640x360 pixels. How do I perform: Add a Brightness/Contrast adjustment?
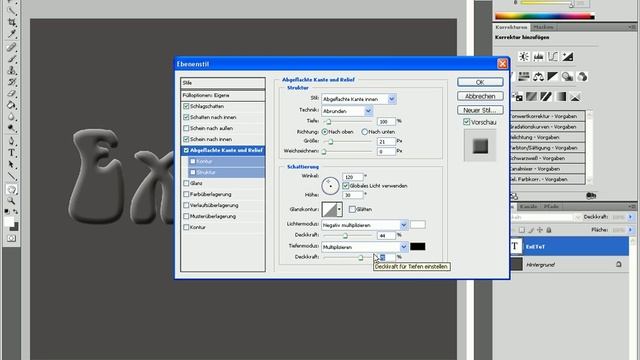524,57
